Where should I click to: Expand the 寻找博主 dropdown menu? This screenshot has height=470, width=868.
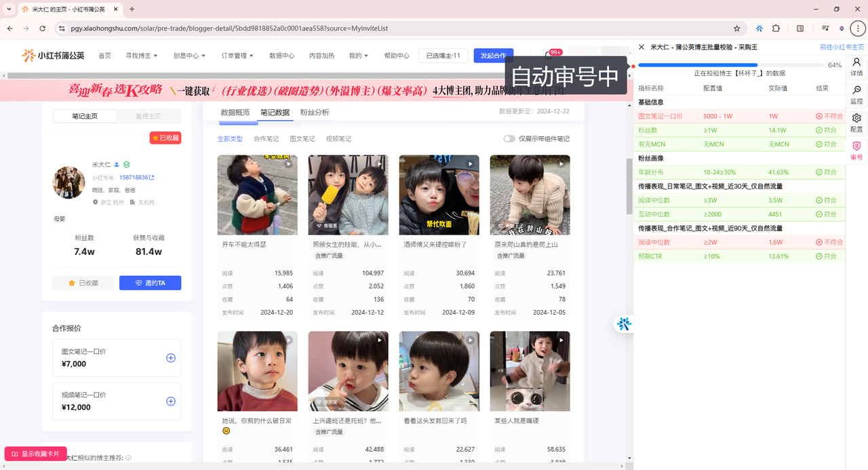[x=141, y=56]
